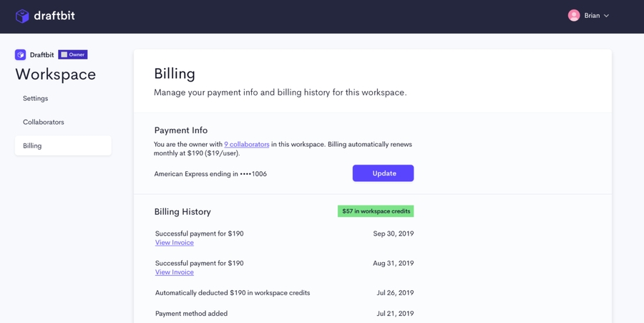Click the Automatically deducted $190 entry

(233, 293)
